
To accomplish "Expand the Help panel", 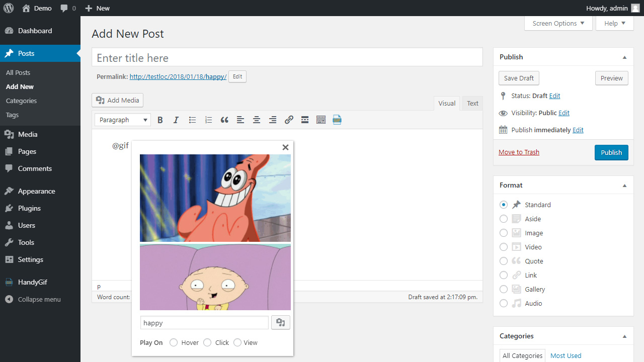I will (614, 23).
